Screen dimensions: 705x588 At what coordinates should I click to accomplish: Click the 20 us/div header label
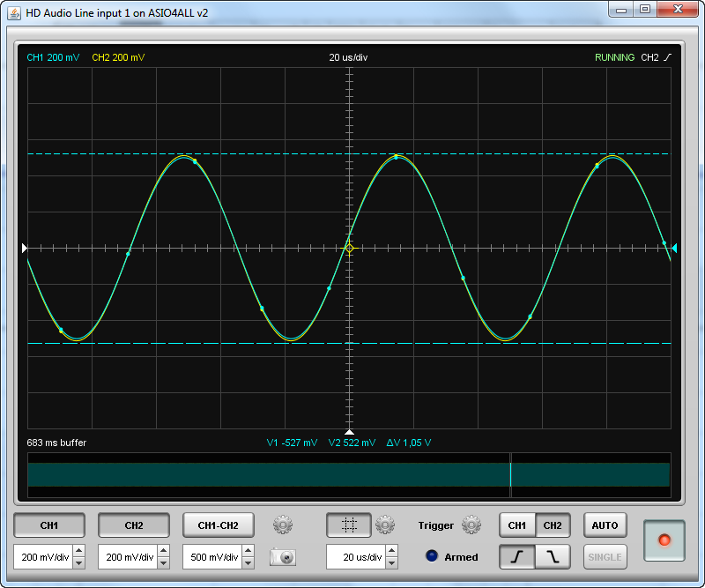[348, 57]
